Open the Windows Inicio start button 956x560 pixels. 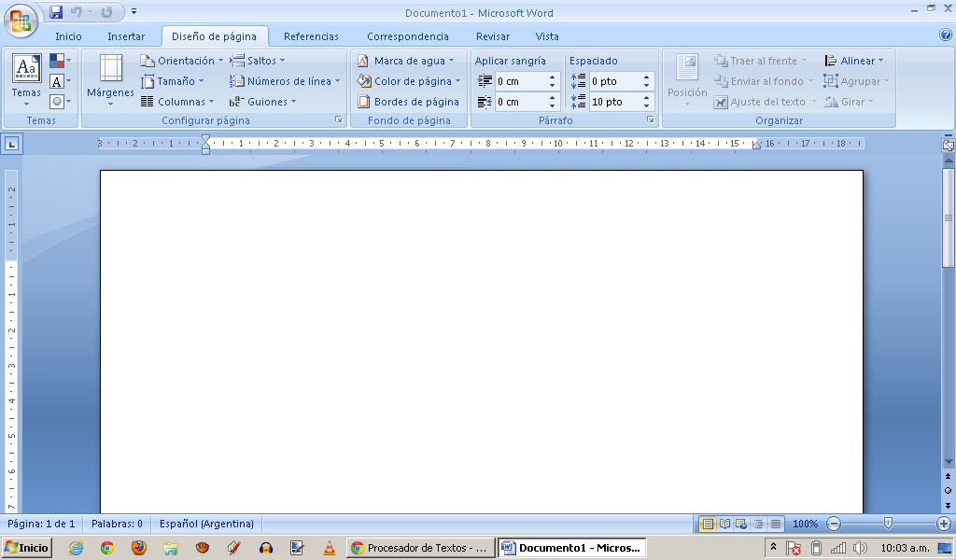coord(27,548)
